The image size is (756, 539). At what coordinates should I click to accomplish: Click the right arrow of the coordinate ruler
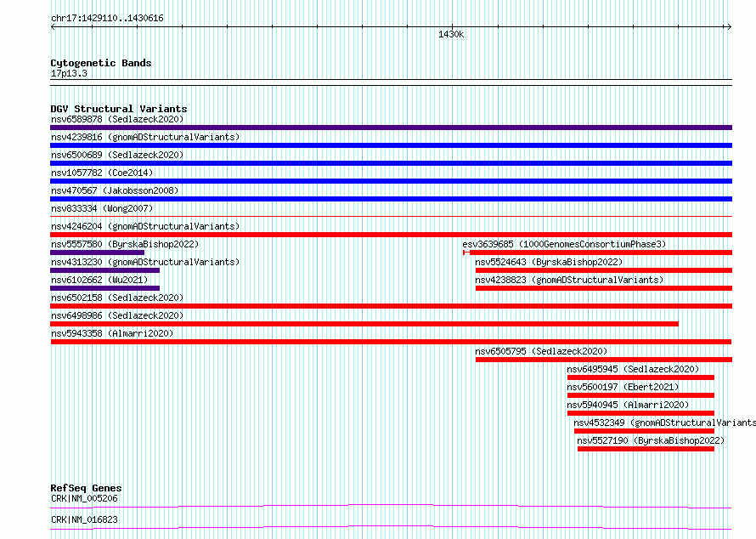[729, 27]
